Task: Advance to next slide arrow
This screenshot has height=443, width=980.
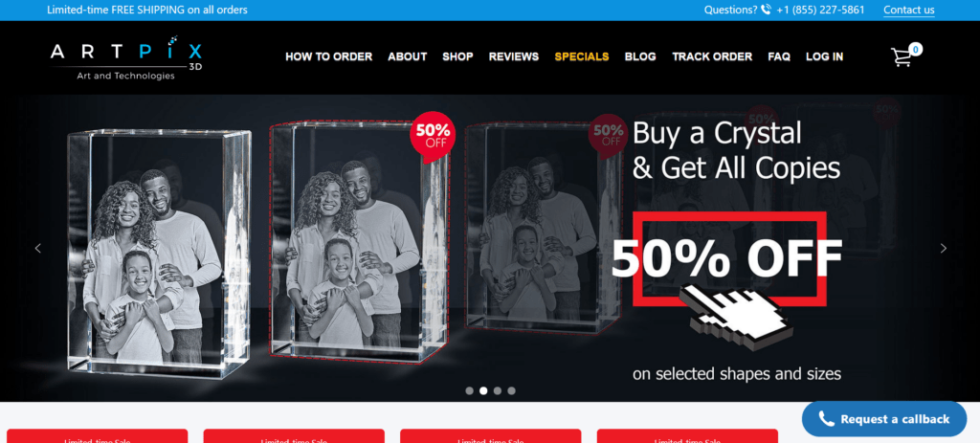Action: pyautogui.click(x=943, y=248)
